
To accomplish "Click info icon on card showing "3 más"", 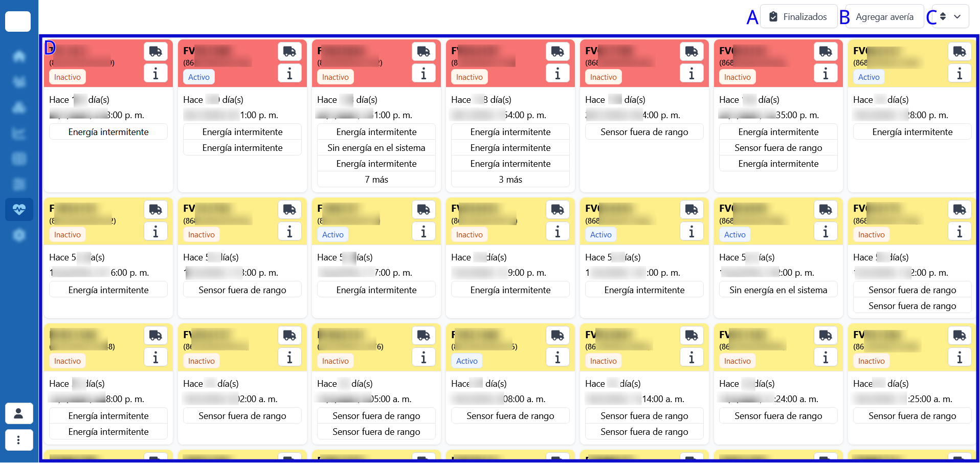I will pos(558,74).
